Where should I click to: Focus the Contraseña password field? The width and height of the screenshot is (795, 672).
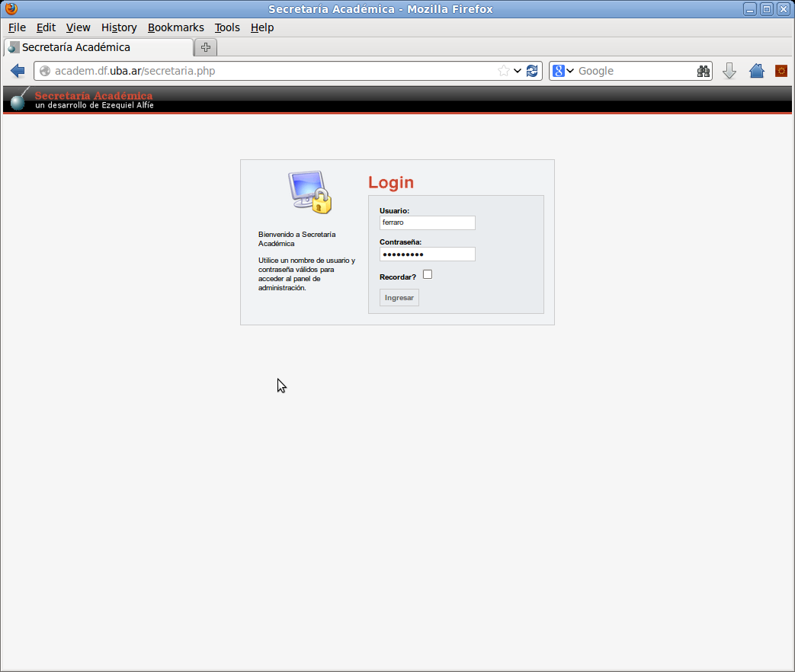[x=428, y=254]
